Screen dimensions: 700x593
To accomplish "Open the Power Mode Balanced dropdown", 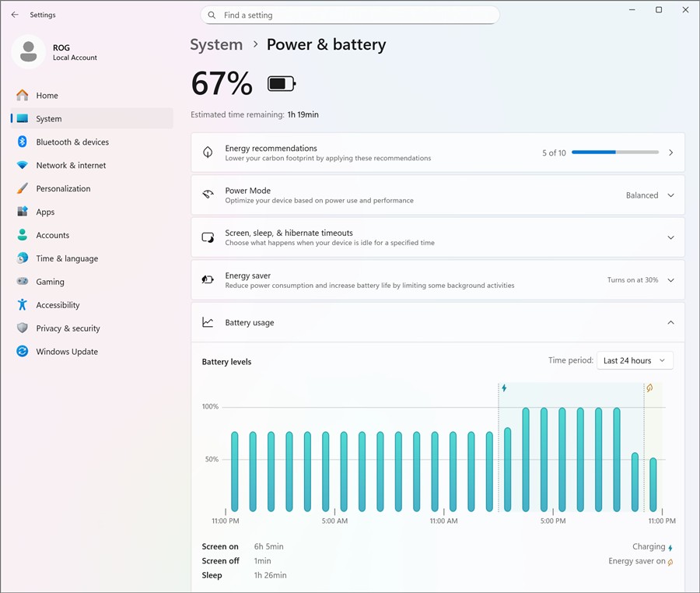I will point(650,195).
